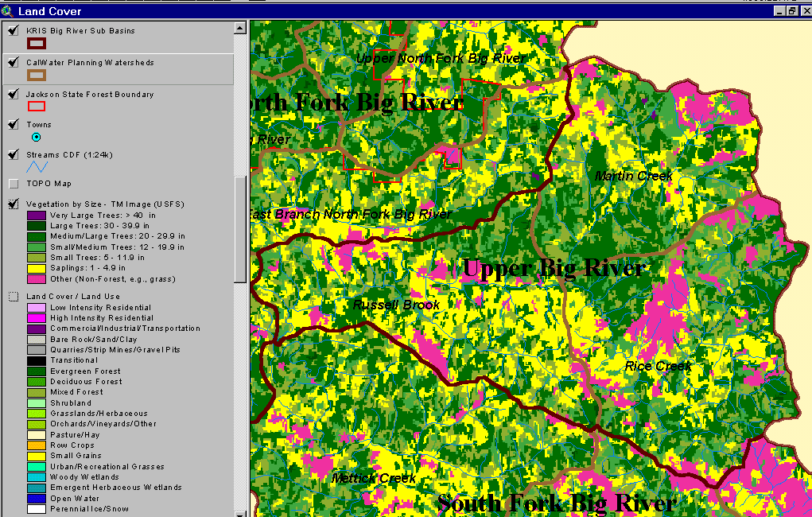Select the Large Trees 30 - 39.9 in swatch
The height and width of the screenshot is (517, 812).
coord(37,226)
